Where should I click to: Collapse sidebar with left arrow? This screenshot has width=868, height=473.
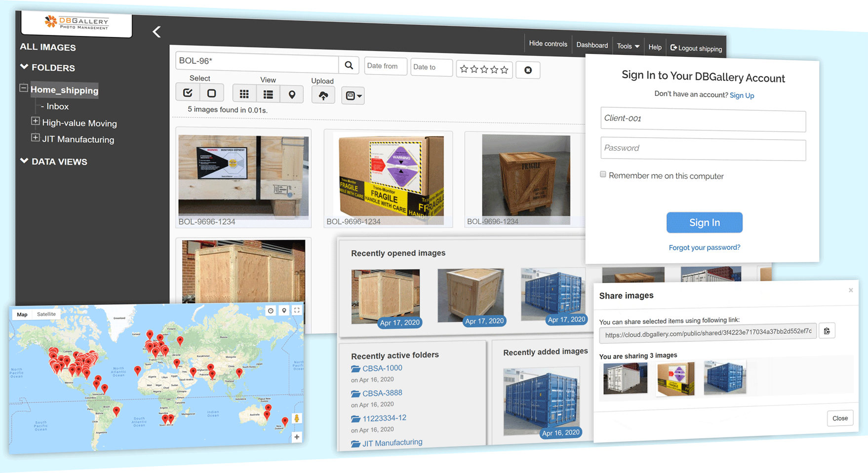point(157,32)
